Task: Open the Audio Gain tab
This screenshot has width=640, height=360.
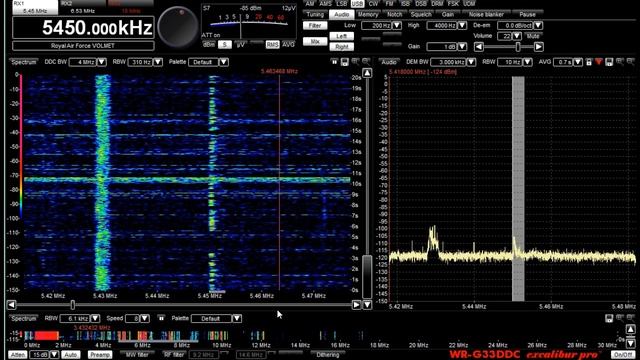Action: [447, 14]
